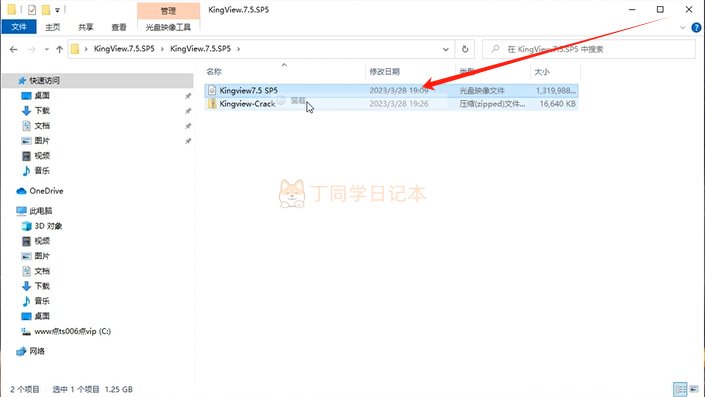Click the Kingview-Crack zip folder icon
The height and width of the screenshot is (397, 705).
pos(212,104)
